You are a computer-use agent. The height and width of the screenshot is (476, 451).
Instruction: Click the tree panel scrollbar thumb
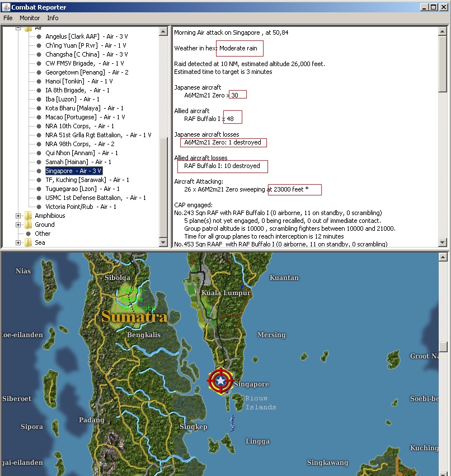(163, 188)
